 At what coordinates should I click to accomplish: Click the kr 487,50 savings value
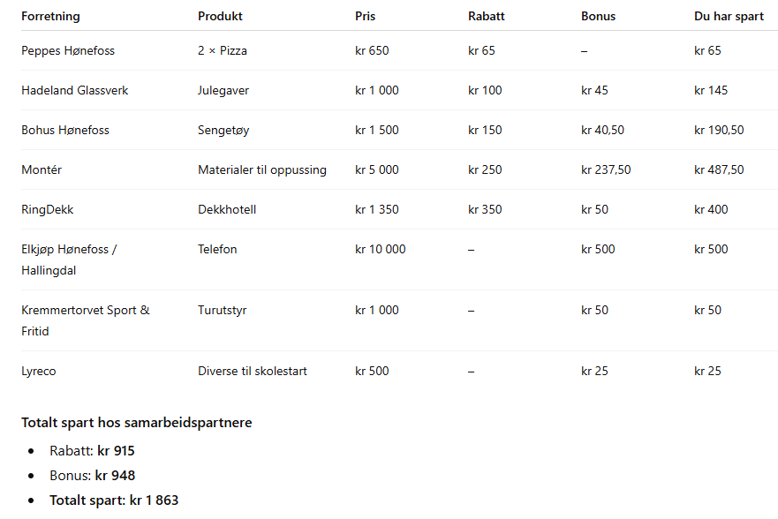(x=719, y=170)
